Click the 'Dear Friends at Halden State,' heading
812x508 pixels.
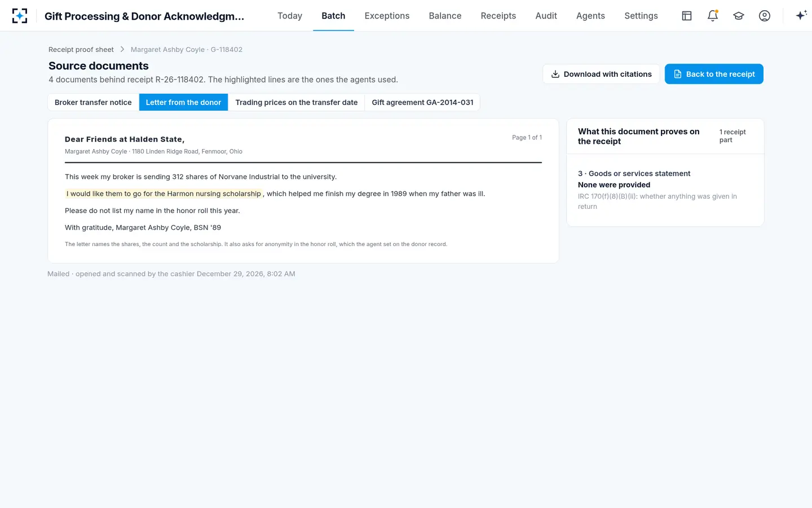(x=125, y=139)
